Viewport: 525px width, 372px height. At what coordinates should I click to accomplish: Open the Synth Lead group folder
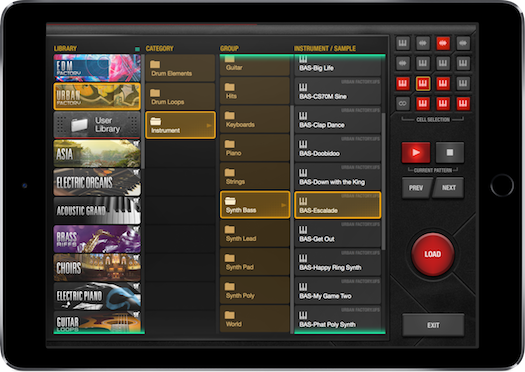255,233
